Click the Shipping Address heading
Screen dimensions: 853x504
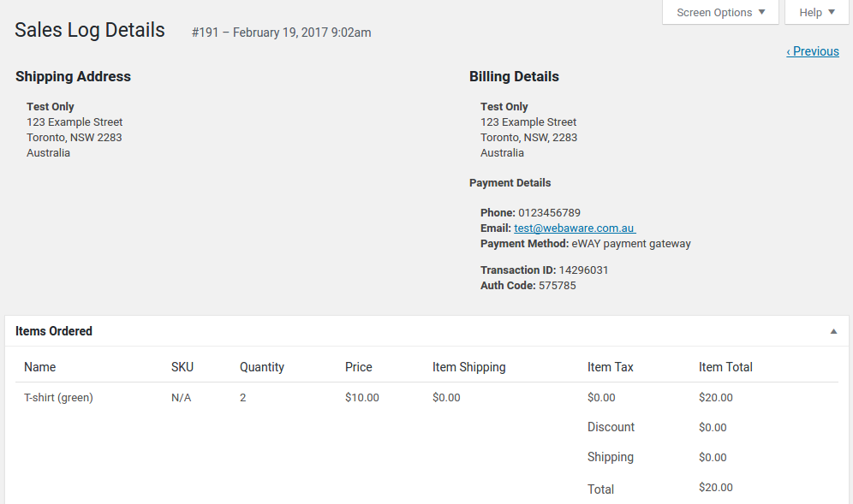coord(73,77)
